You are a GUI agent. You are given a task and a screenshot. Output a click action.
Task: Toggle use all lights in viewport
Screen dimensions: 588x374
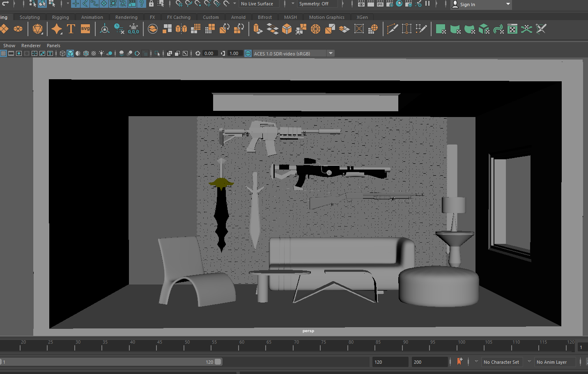pos(101,53)
